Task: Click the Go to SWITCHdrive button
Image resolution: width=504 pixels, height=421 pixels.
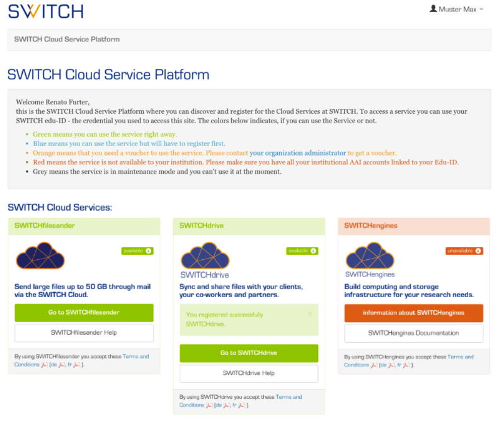Action: [249, 353]
